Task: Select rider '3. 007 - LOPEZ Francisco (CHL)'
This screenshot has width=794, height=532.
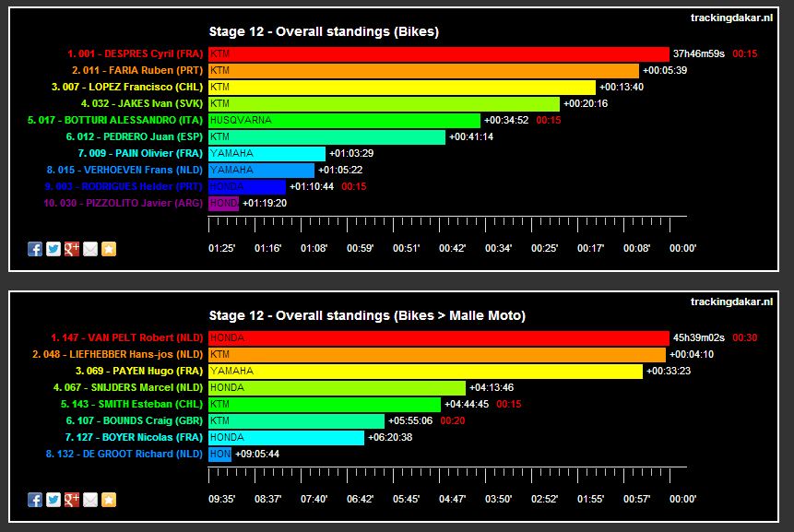Action: tap(127, 87)
